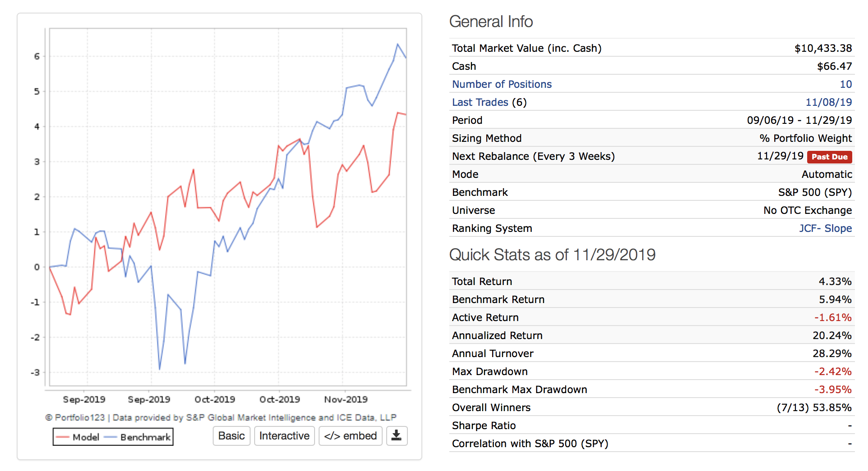Screen dimensions: 868x471
Task: Open the embed code button
Action: click(x=350, y=436)
